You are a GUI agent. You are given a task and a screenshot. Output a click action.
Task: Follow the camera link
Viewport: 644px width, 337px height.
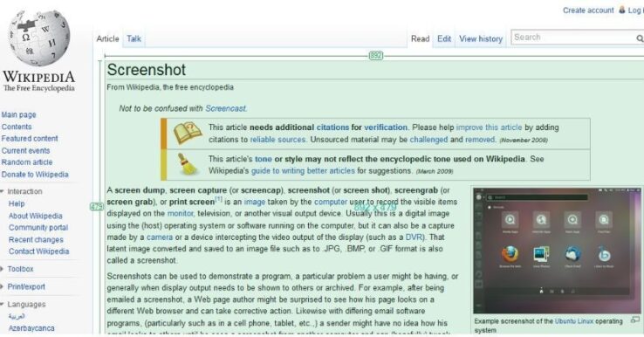[160, 237]
